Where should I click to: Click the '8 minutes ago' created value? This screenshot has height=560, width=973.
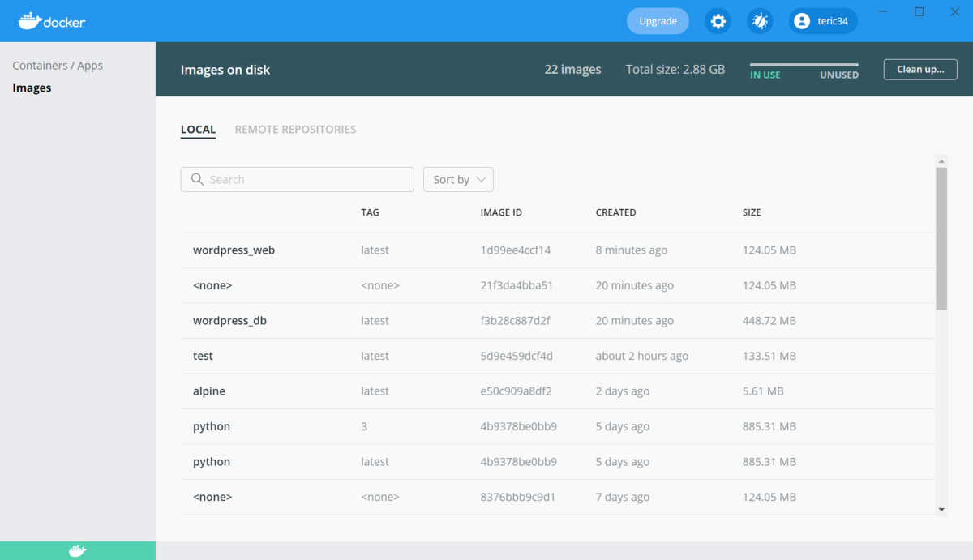(632, 250)
